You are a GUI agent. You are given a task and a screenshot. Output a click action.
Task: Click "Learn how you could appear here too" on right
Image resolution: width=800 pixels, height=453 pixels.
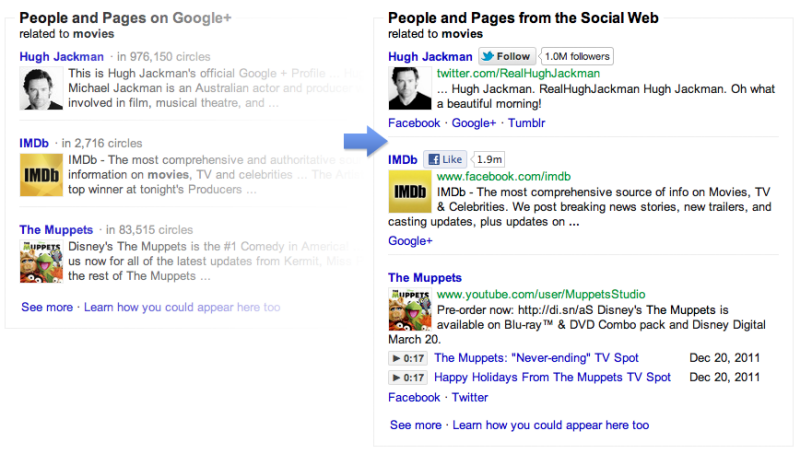pyautogui.click(x=550, y=425)
